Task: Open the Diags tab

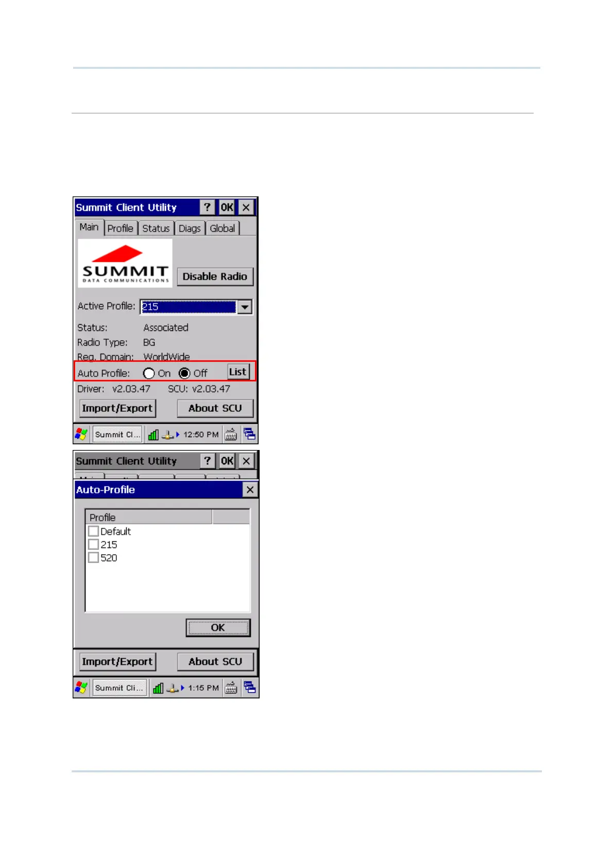Action: [x=190, y=228]
